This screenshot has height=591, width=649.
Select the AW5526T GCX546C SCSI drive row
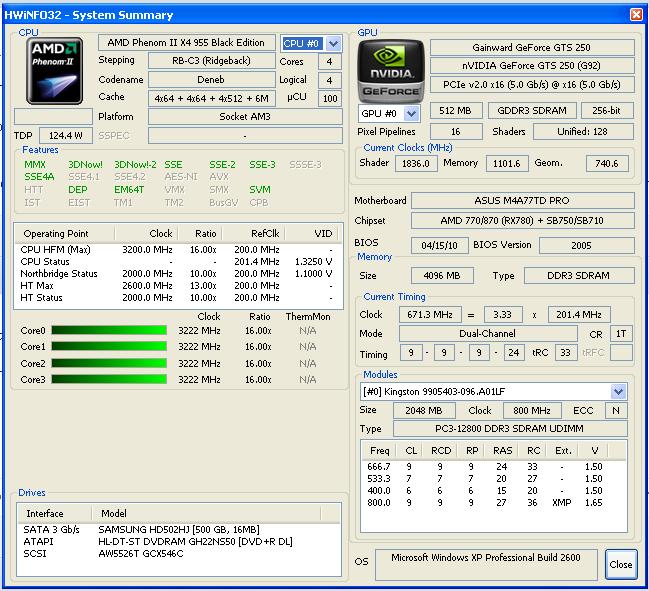(x=179, y=553)
